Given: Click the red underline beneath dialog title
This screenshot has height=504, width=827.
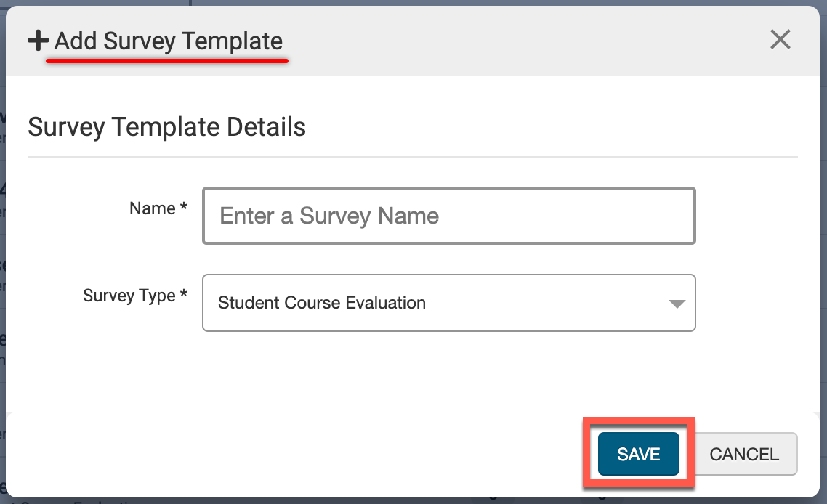Looking at the screenshot, I should (167, 61).
